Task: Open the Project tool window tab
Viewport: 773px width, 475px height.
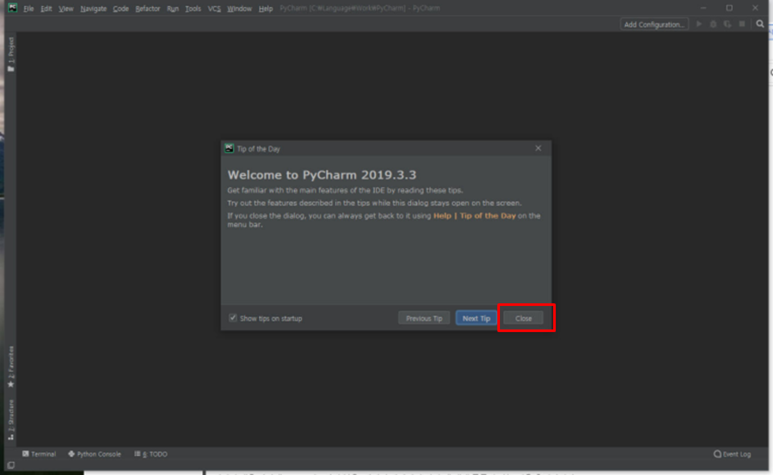Action: [x=11, y=54]
